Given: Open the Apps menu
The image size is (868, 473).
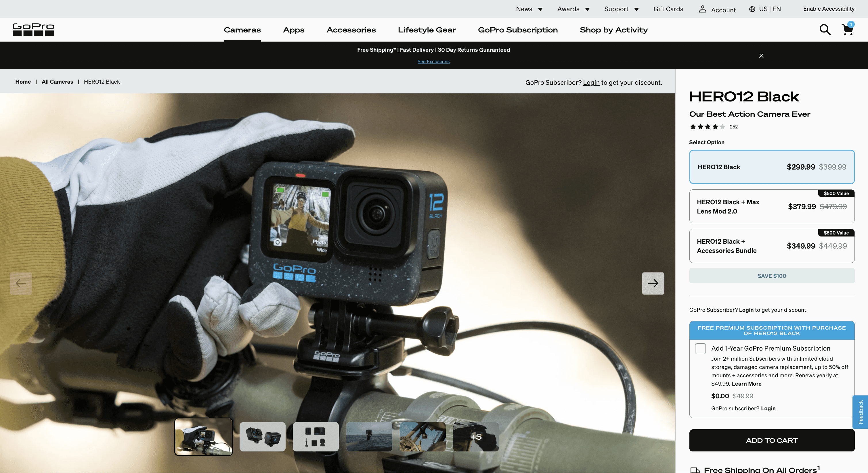Looking at the screenshot, I should point(293,30).
